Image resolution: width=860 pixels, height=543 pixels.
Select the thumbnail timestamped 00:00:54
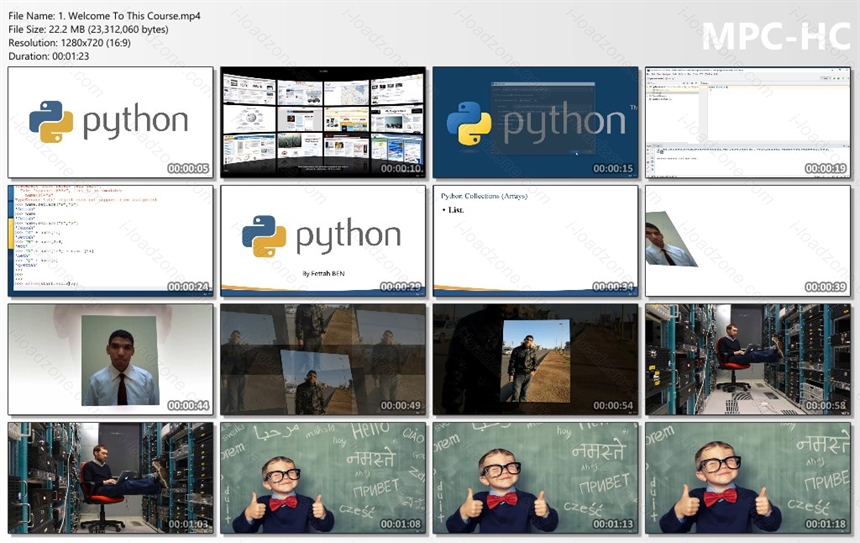pyautogui.click(x=535, y=359)
